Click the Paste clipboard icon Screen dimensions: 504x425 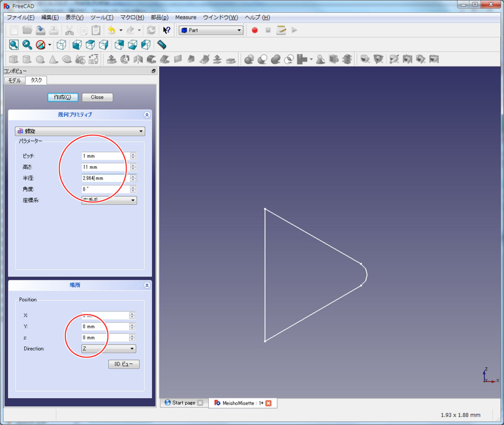click(96, 30)
